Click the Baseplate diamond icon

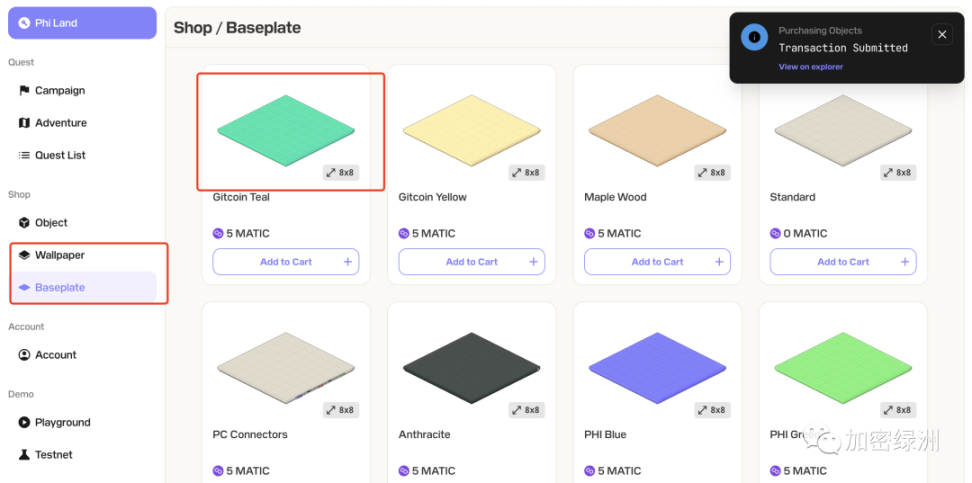pos(24,287)
